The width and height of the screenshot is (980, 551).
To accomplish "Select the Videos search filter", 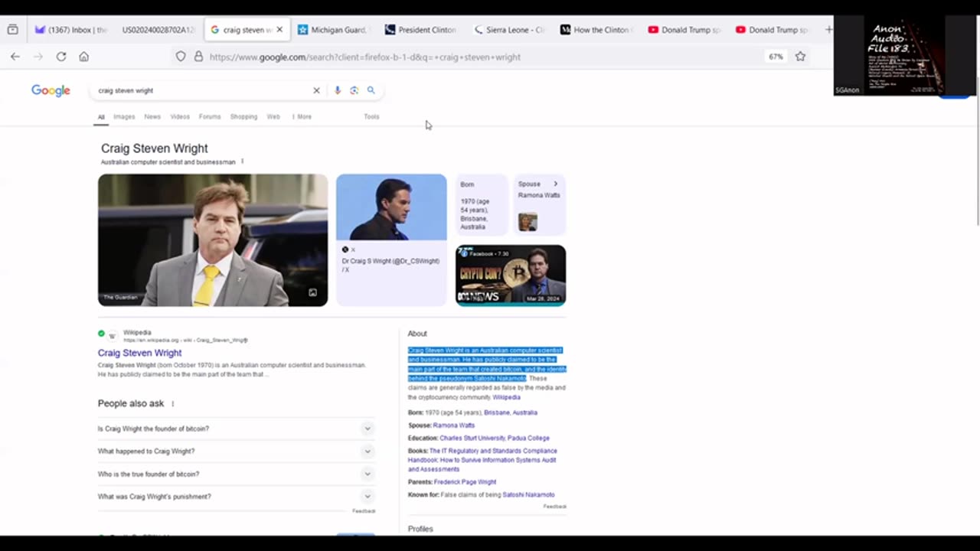I will tap(180, 116).
